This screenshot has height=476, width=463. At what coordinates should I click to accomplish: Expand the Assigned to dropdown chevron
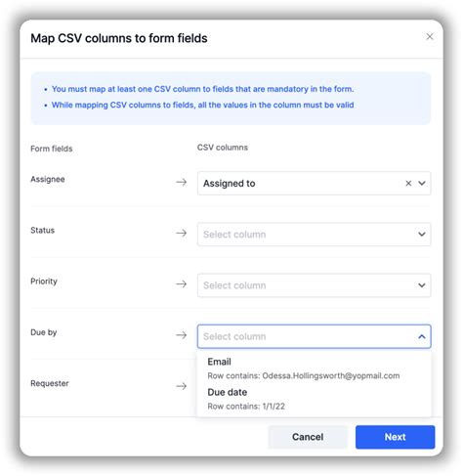pyautogui.click(x=422, y=184)
